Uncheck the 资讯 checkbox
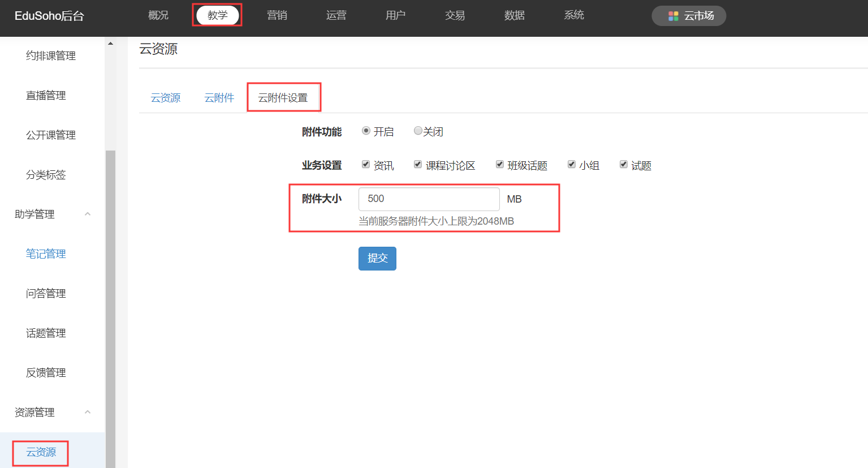 click(x=366, y=165)
